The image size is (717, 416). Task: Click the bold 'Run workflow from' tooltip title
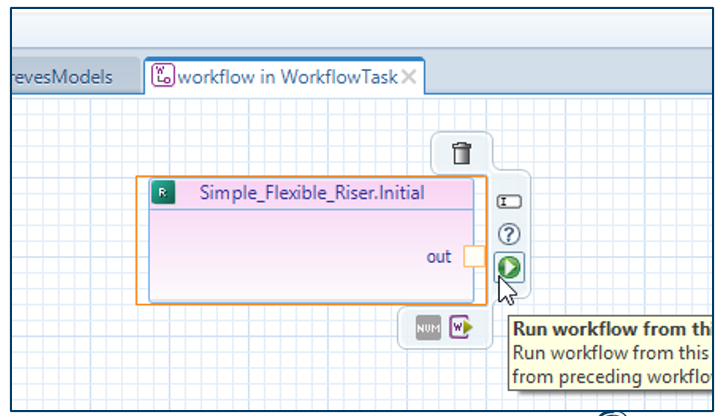click(612, 329)
